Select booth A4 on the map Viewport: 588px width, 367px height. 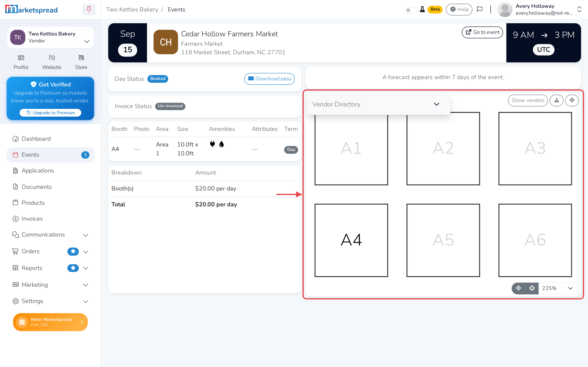click(351, 240)
